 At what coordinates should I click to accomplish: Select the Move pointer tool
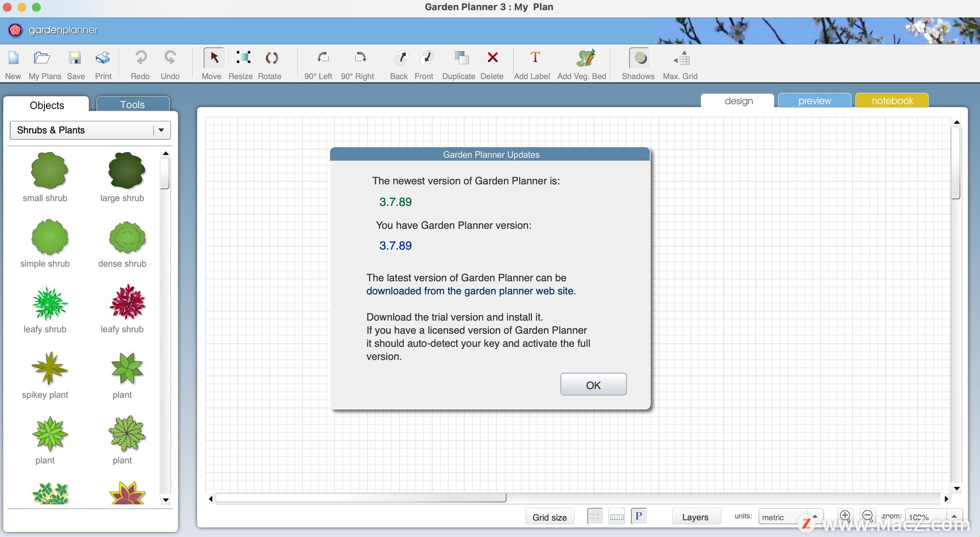214,58
